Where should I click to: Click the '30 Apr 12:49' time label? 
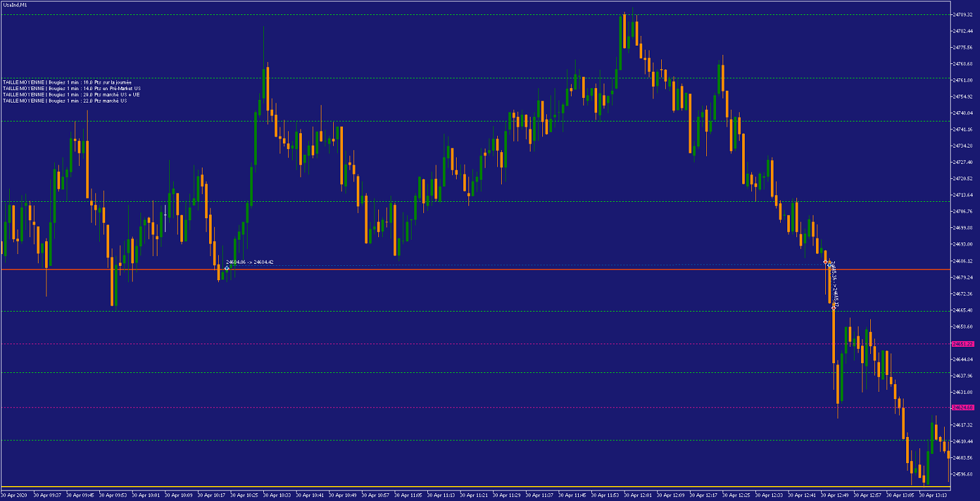pyautogui.click(x=834, y=494)
